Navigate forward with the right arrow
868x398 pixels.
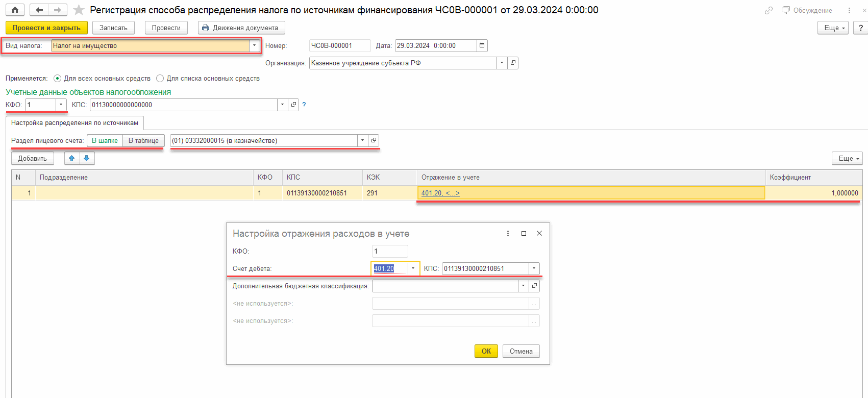tap(58, 10)
